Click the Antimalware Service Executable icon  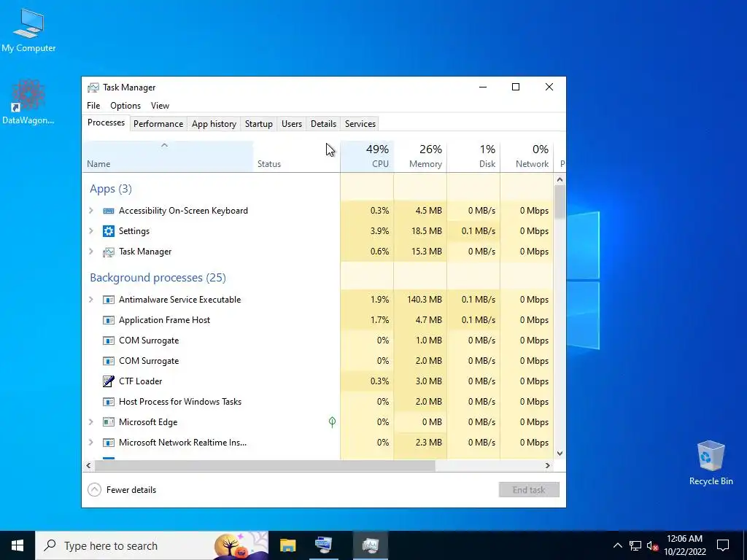(x=109, y=300)
